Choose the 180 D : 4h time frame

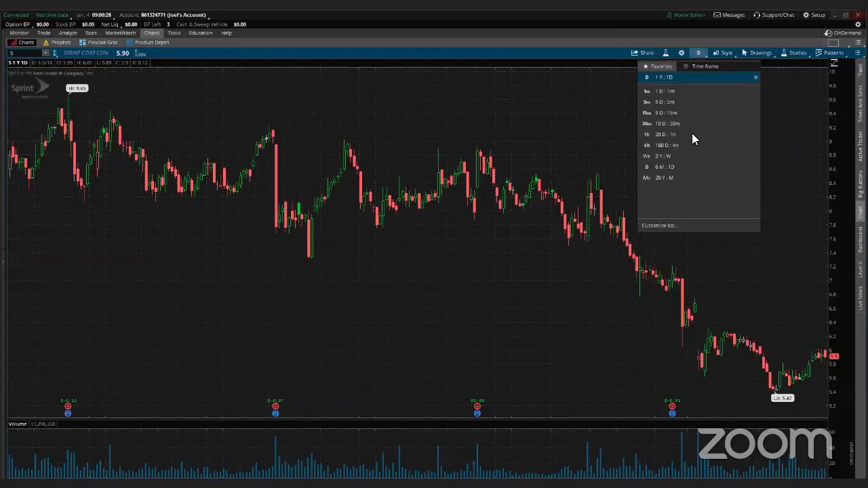pyautogui.click(x=698, y=145)
